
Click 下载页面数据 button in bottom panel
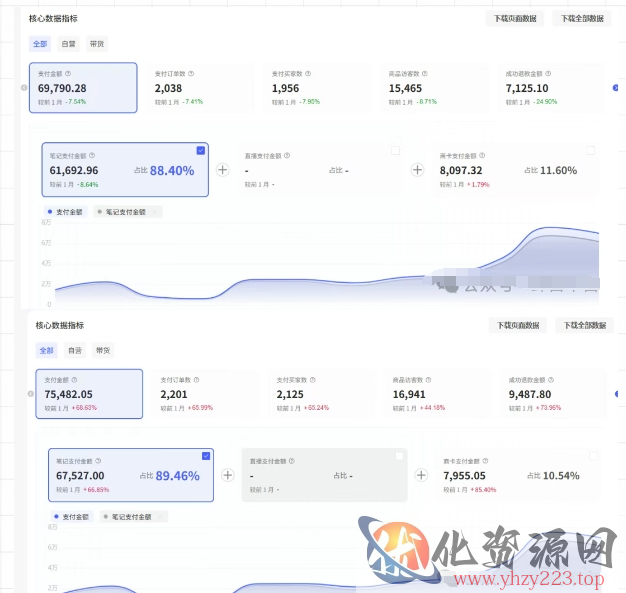[x=518, y=325]
